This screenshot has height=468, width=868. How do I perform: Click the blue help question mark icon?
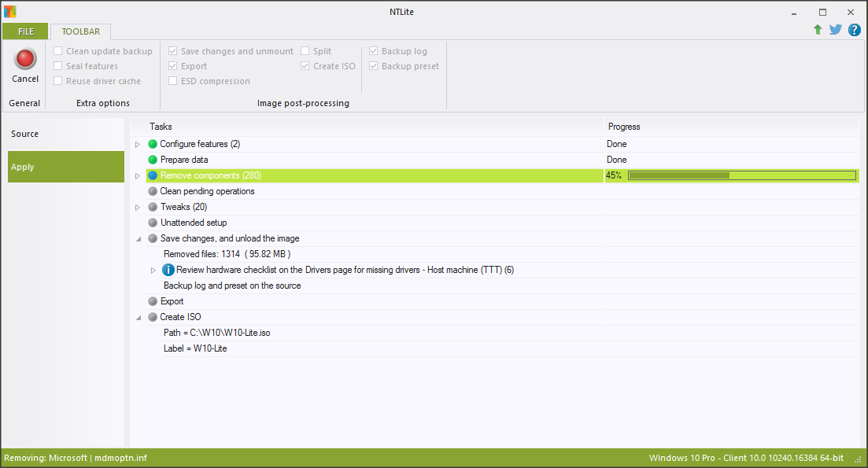point(854,30)
